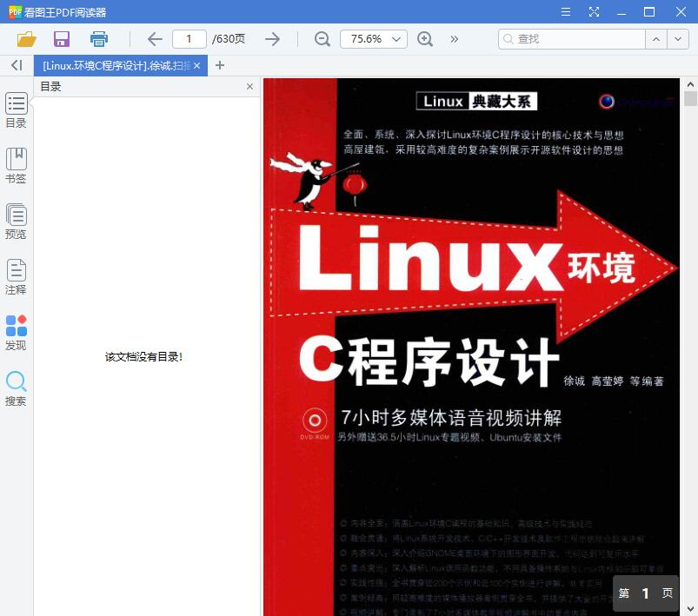Image resolution: width=698 pixels, height=616 pixels.
Task: Open the 书签 bookmarks sidebar panel
Action: coord(16,166)
